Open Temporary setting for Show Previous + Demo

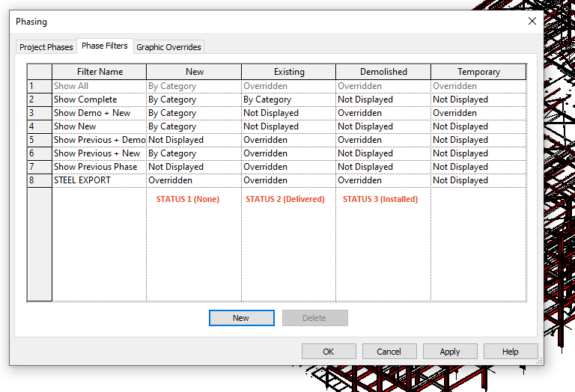(478, 140)
